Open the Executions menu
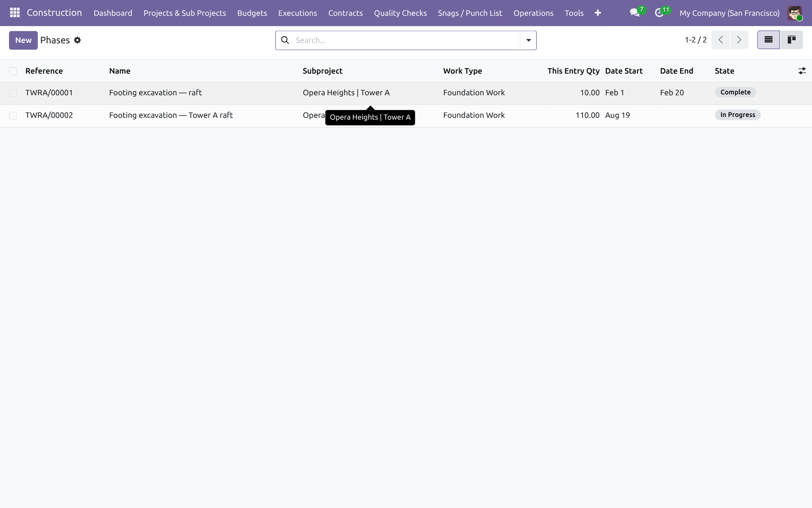 (x=298, y=13)
